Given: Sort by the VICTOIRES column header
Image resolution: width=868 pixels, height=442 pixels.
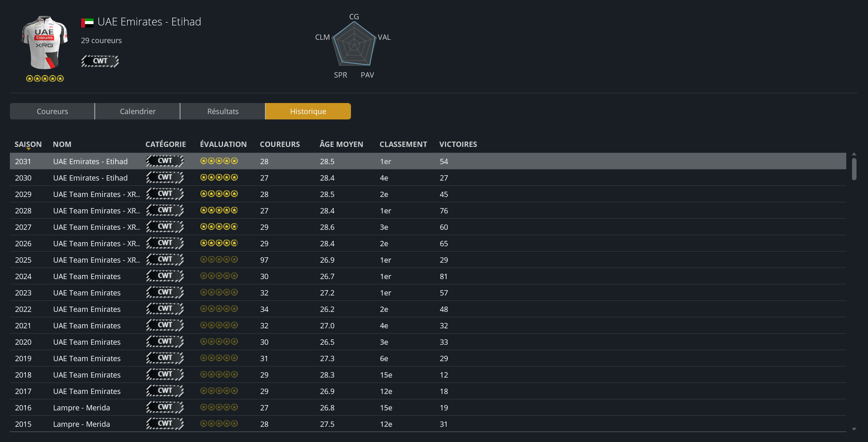Looking at the screenshot, I should pos(458,144).
